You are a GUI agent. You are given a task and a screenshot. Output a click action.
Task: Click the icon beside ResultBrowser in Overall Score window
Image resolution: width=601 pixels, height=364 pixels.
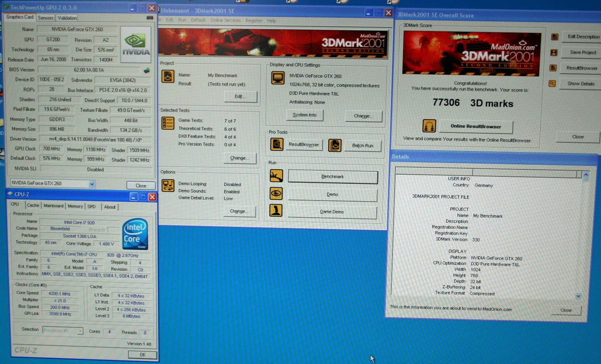point(553,68)
